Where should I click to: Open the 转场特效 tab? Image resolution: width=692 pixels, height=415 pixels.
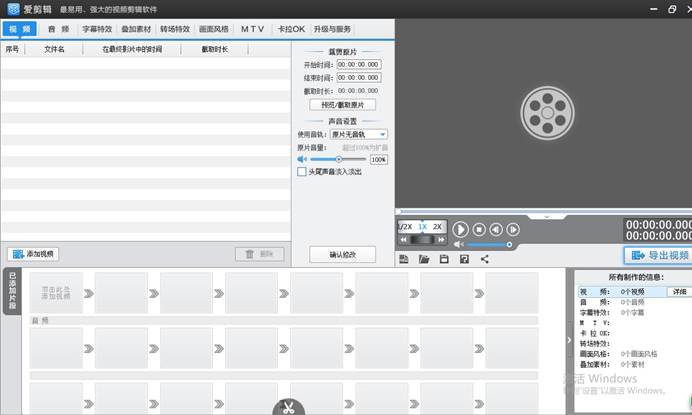pos(175,29)
